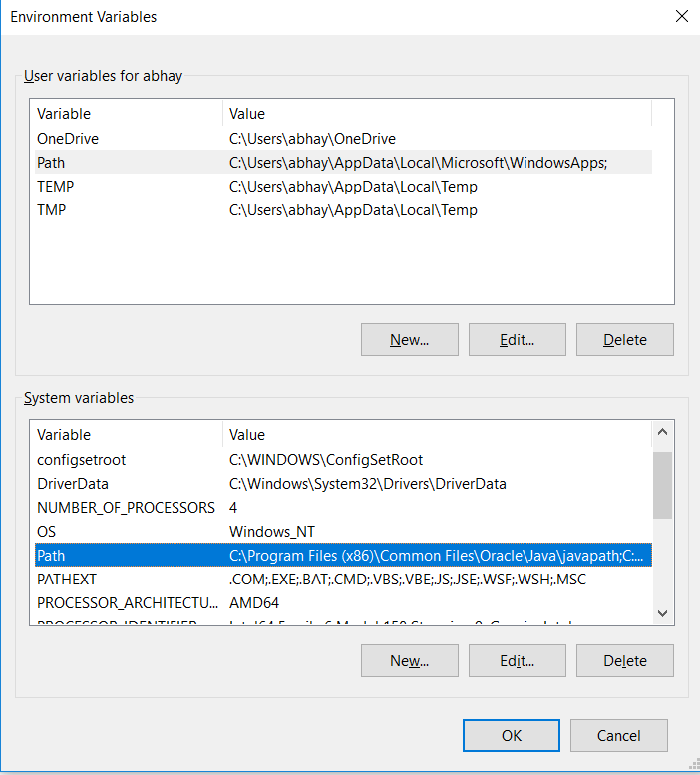Select the TMP user variable

[x=343, y=210]
